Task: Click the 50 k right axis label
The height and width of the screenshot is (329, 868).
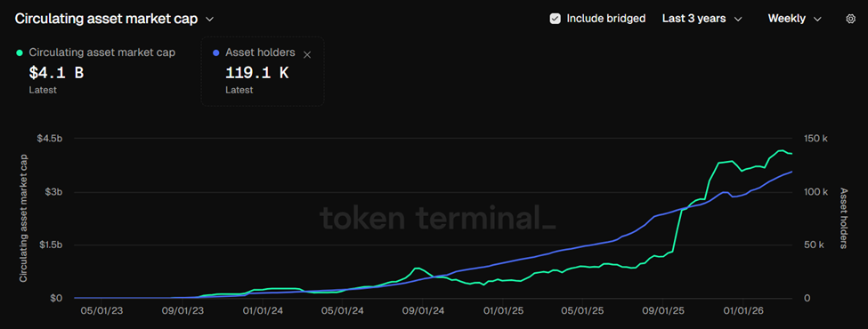Action: tap(815, 245)
